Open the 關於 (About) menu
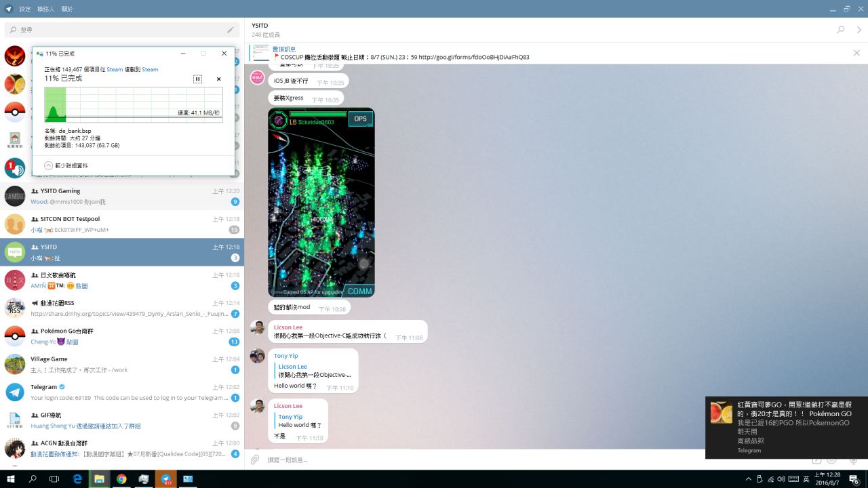 [67, 9]
